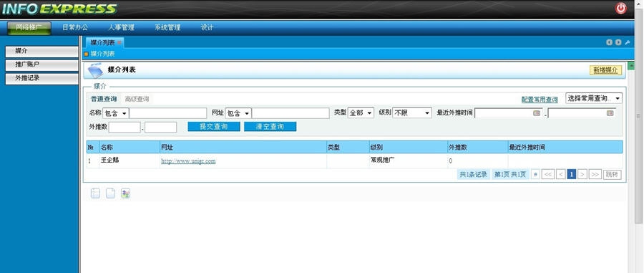This screenshot has width=644, height=273.
Task: Click the 网址 text input field
Action: point(291,113)
